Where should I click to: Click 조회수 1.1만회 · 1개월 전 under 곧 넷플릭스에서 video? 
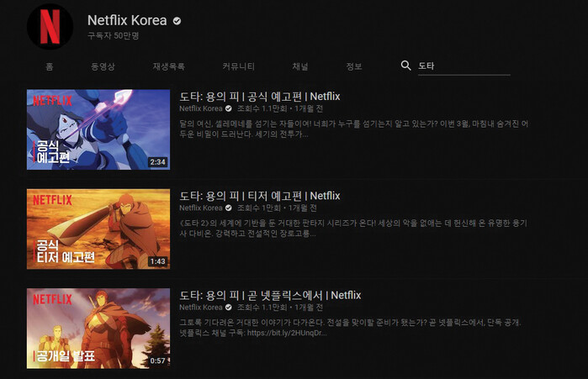(280, 308)
